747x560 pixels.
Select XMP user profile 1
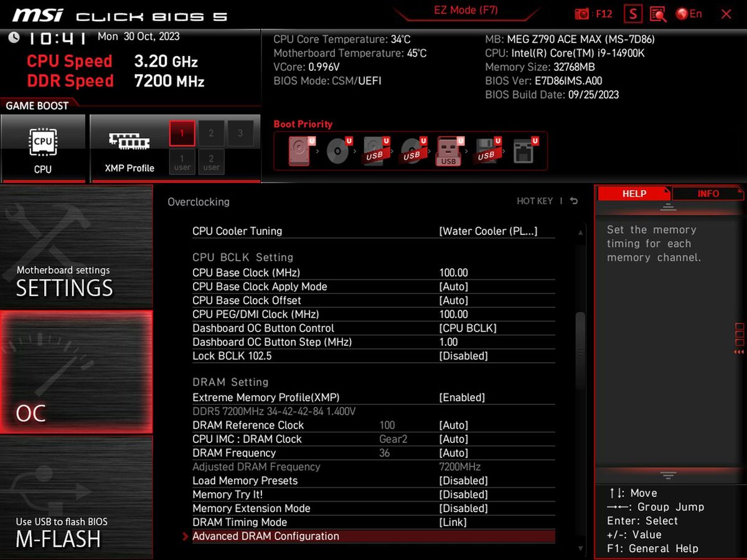[182, 162]
